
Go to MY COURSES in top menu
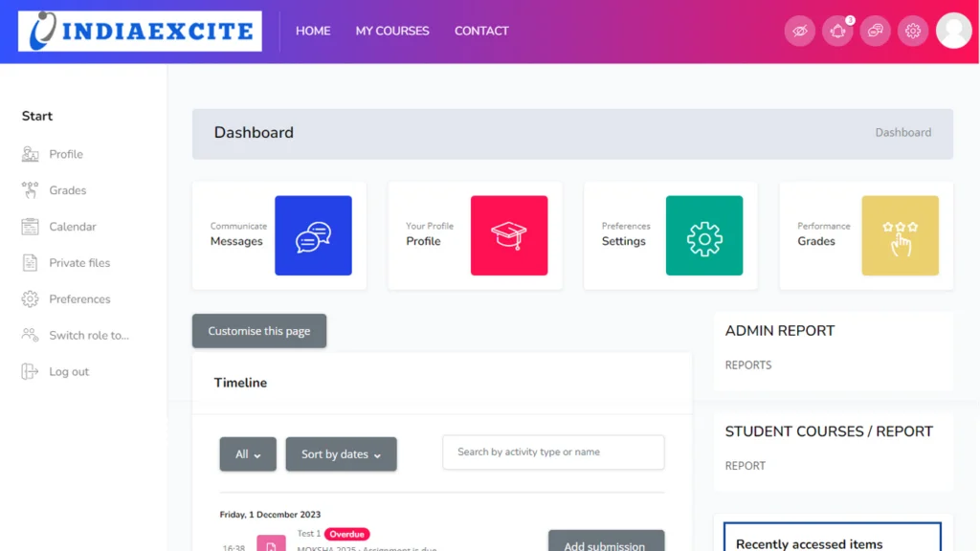392,31
